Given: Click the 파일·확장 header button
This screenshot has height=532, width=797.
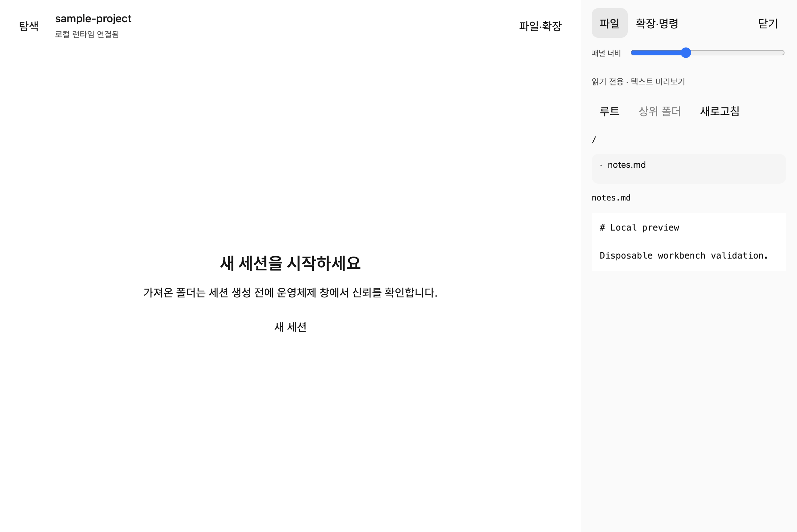Looking at the screenshot, I should coord(540,26).
